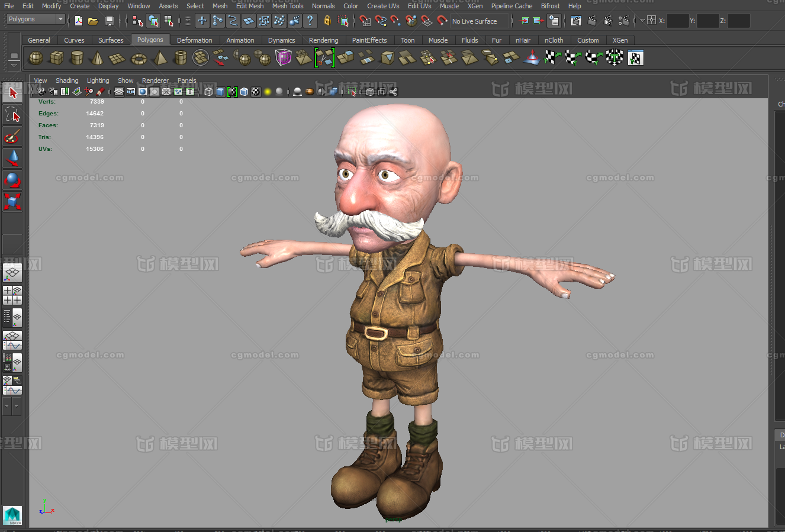
Task: Switch to the Rendering shelf tab
Action: 324,40
